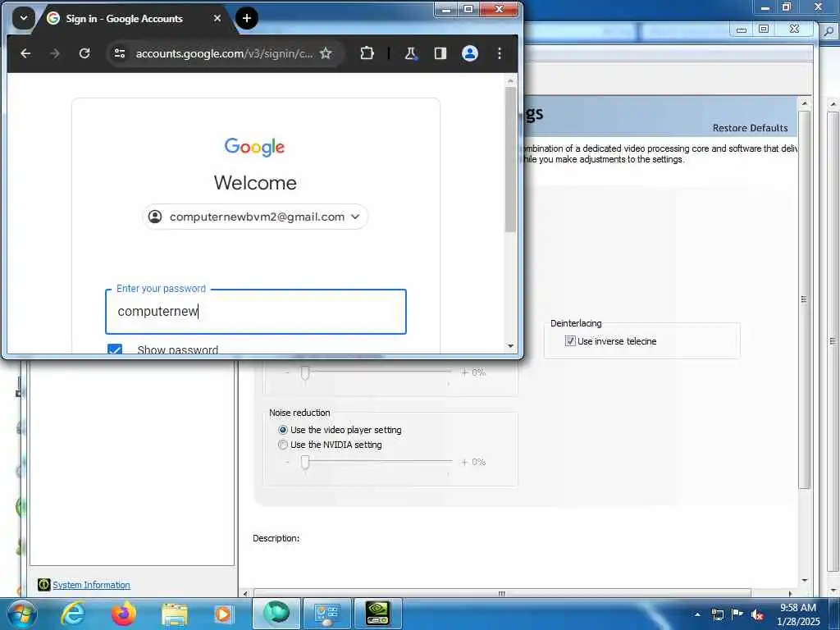
Task: Click the Chrome page scrollbar down arrow
Action: [x=510, y=346]
